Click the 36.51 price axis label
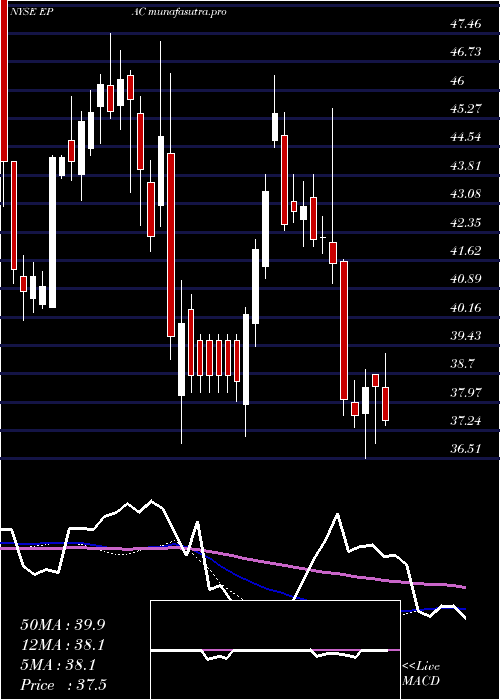The width and height of the screenshot is (500, 700). [466, 449]
